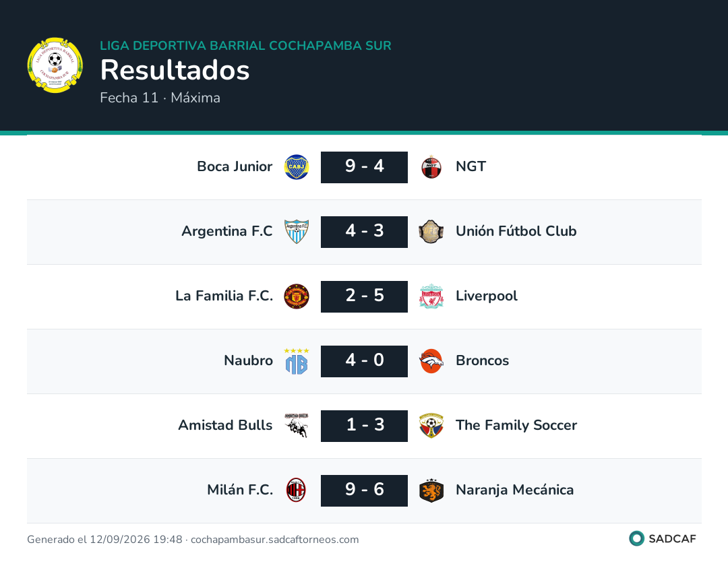Click the Unión Fútbol Club belt logo
728x574 pixels.
431,232
